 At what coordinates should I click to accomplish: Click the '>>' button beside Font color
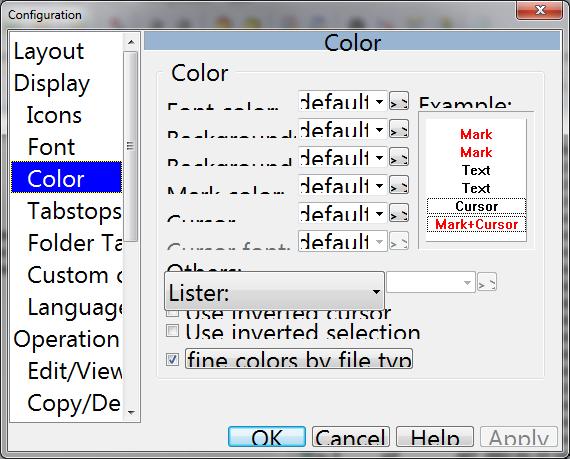tap(399, 101)
